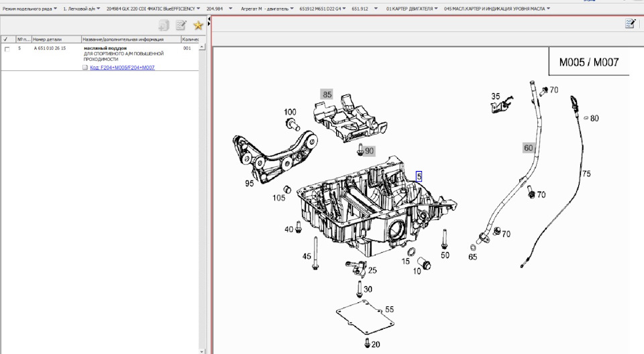The image size is (644, 354).
Task: Select callout 20 at the diagram bottom
Action: (376, 344)
